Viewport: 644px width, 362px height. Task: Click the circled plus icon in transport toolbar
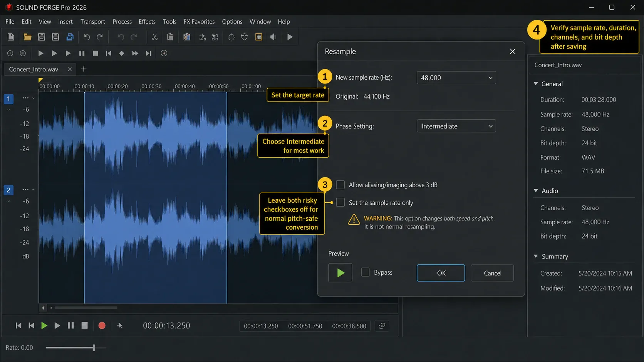pos(164,53)
